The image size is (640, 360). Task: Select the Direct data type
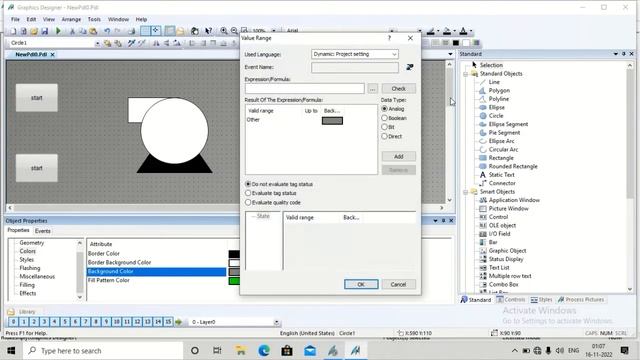(384, 136)
